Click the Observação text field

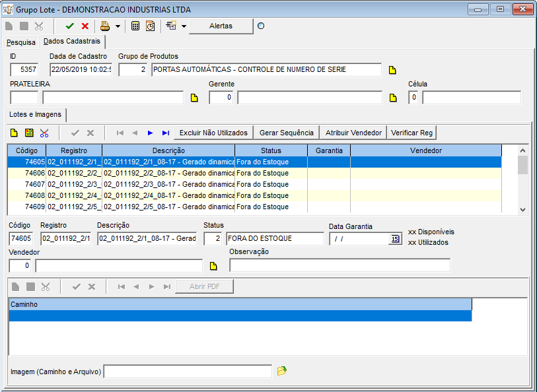[340, 265]
